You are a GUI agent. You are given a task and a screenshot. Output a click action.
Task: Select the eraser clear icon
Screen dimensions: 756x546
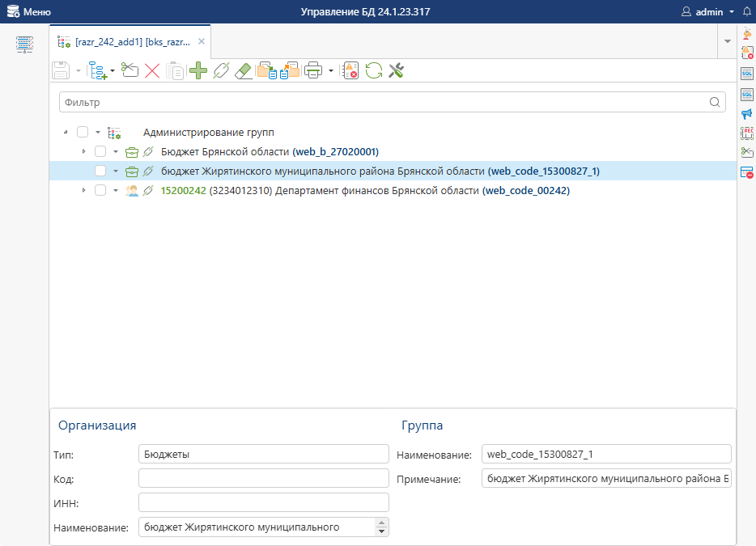point(244,71)
